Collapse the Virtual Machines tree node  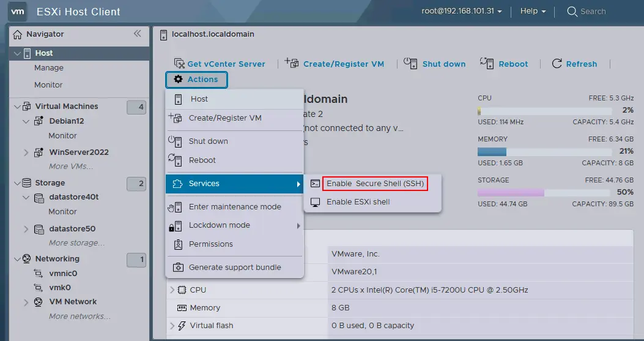(17, 107)
